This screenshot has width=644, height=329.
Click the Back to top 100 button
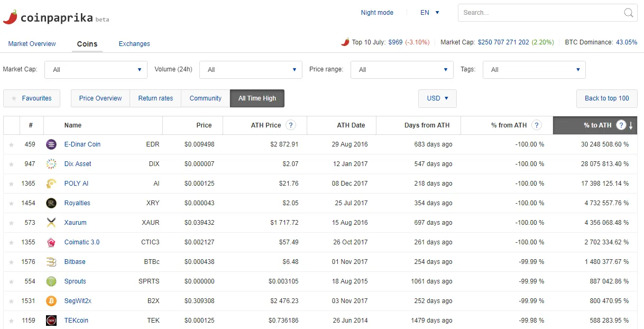[607, 98]
